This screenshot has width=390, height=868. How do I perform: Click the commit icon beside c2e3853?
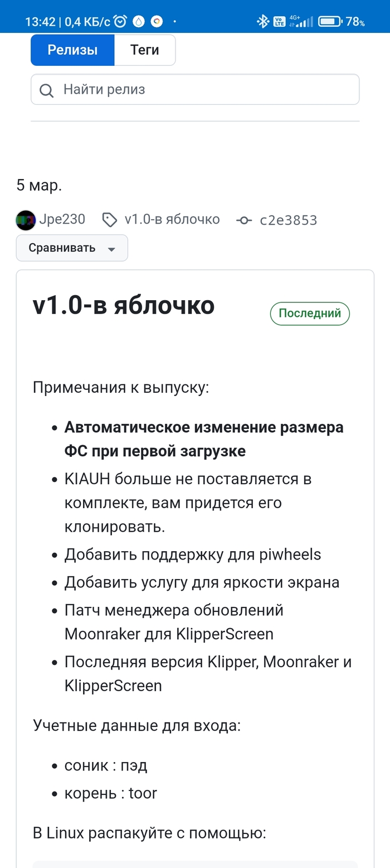(x=243, y=220)
